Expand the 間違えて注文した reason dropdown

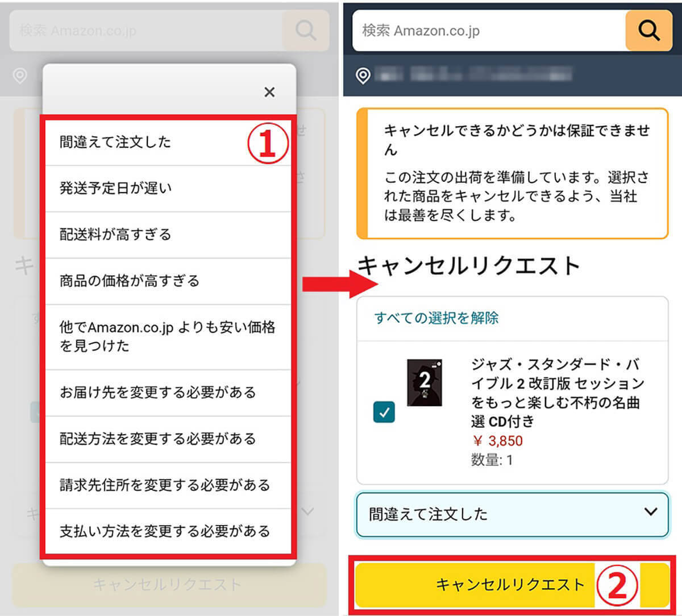tap(512, 514)
